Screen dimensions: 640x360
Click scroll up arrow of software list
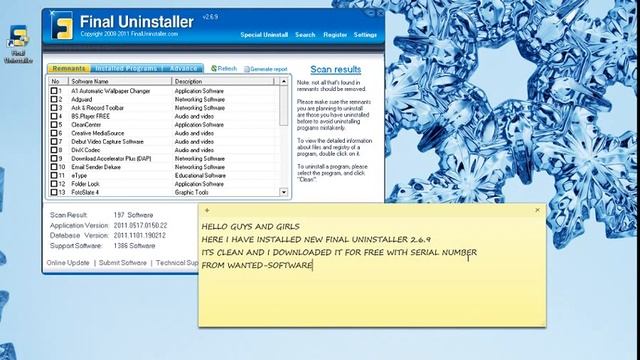(284, 81)
